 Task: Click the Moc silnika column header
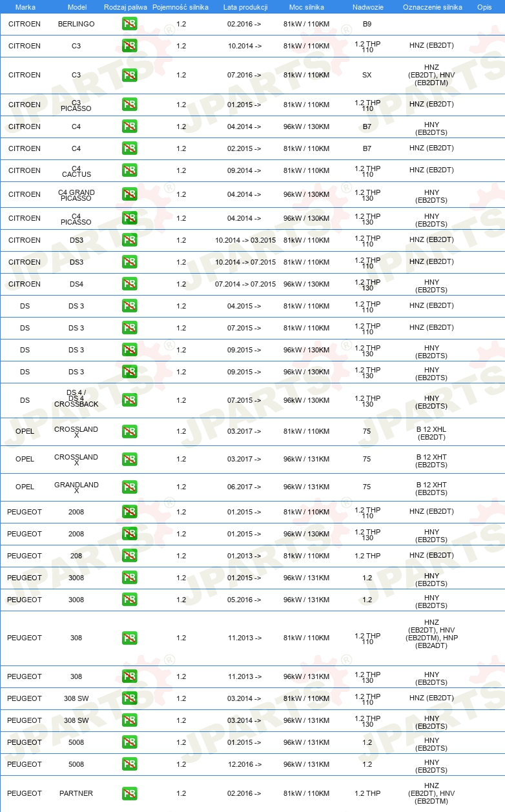pyautogui.click(x=306, y=7)
